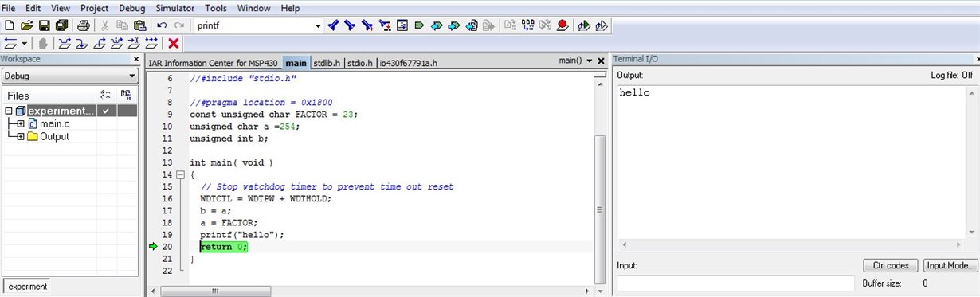This screenshot has height=297, width=980.
Task: Open the Reset button dropdown arrow
Action: 25,43
